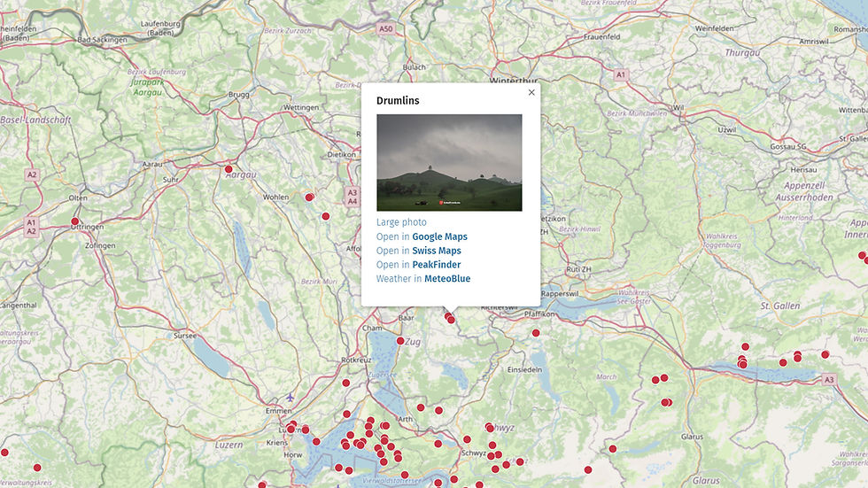Click the Zofingen town label
This screenshot has height=488, width=868.
pyautogui.click(x=100, y=245)
